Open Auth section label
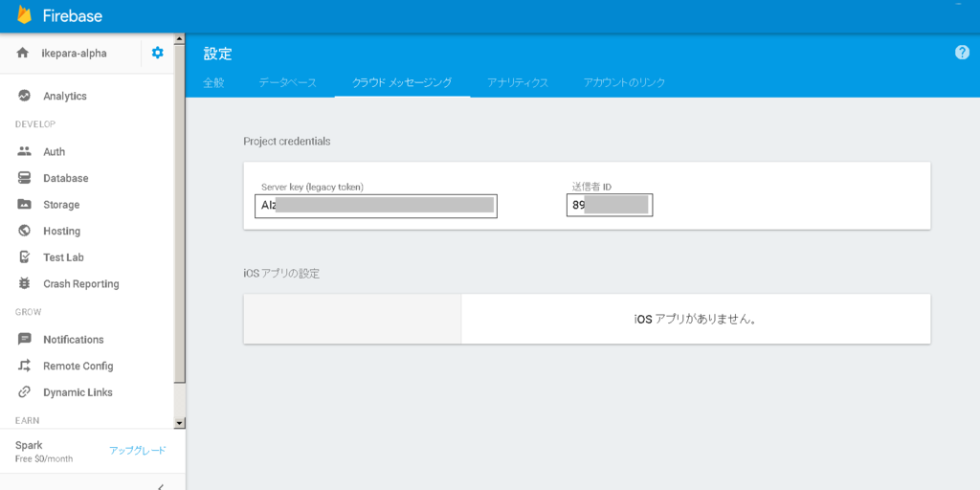Image resolution: width=980 pixels, height=490 pixels. 54,152
